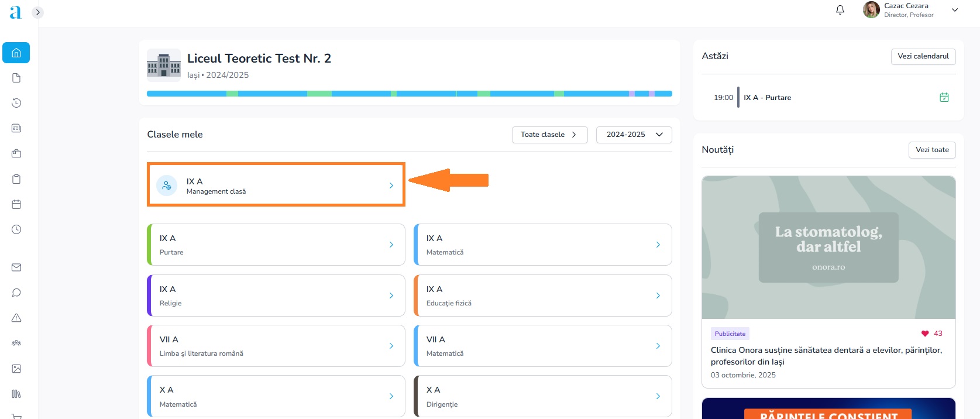The width and height of the screenshot is (980, 419).
Task: Open the people group icon in sidebar
Action: click(x=16, y=343)
